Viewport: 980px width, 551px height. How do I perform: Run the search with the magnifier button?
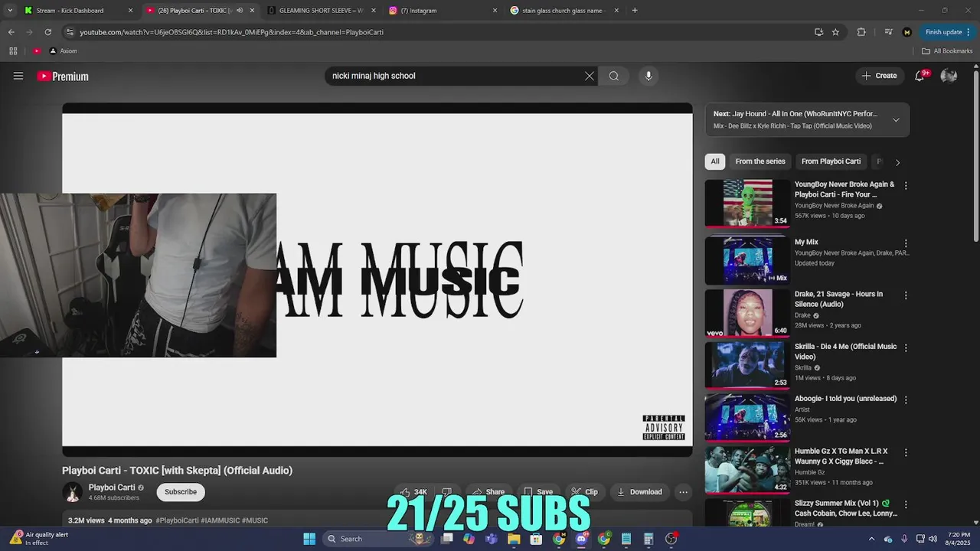pyautogui.click(x=614, y=76)
